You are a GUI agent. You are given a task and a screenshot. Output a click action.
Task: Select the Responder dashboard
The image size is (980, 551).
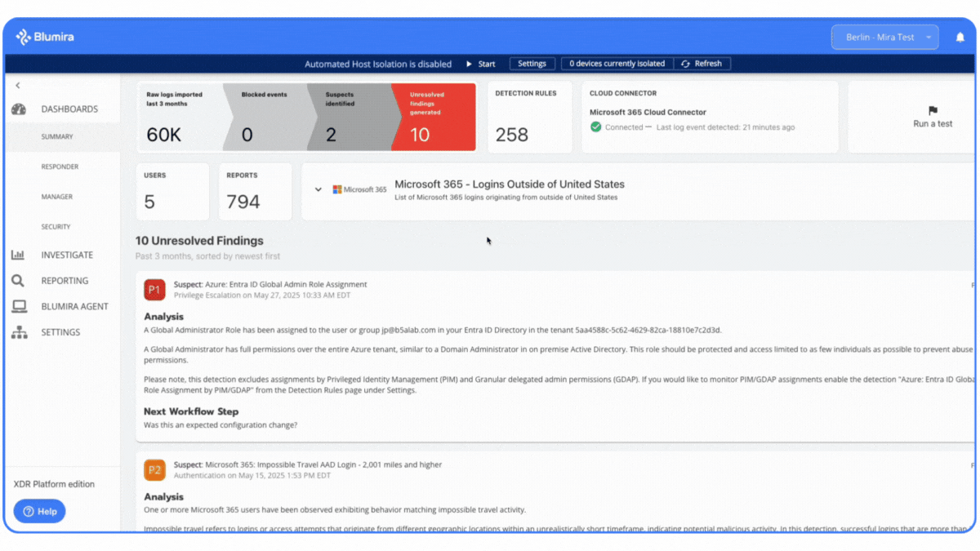60,167
